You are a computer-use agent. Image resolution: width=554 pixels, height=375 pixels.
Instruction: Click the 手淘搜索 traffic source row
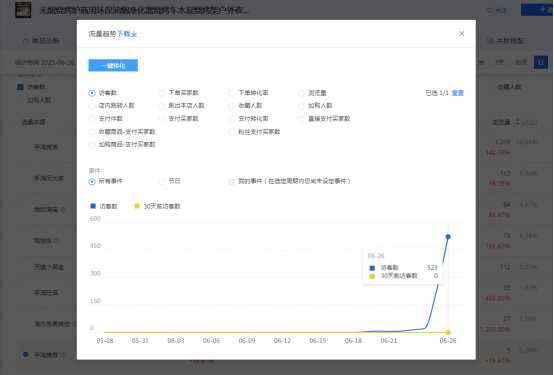[46, 147]
